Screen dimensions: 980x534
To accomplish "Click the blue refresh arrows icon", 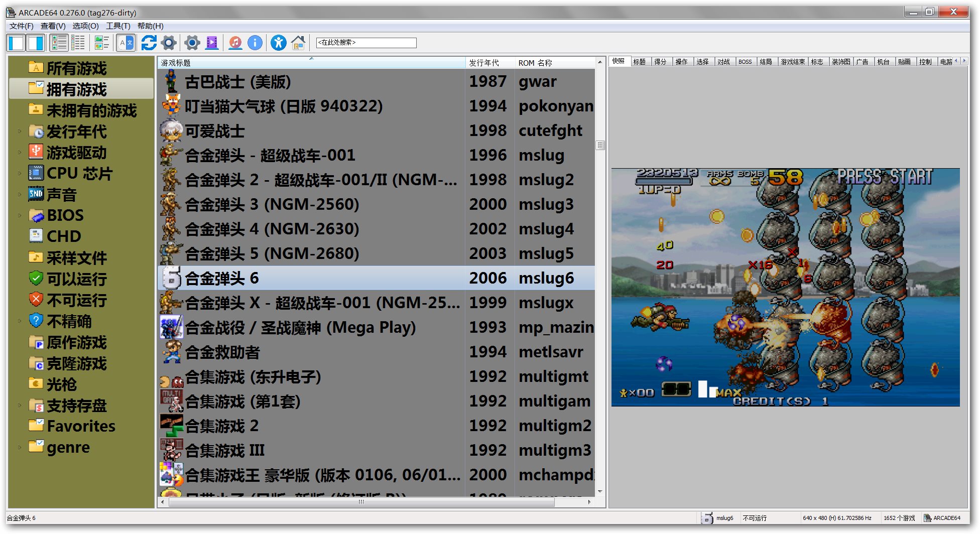I will click(149, 43).
